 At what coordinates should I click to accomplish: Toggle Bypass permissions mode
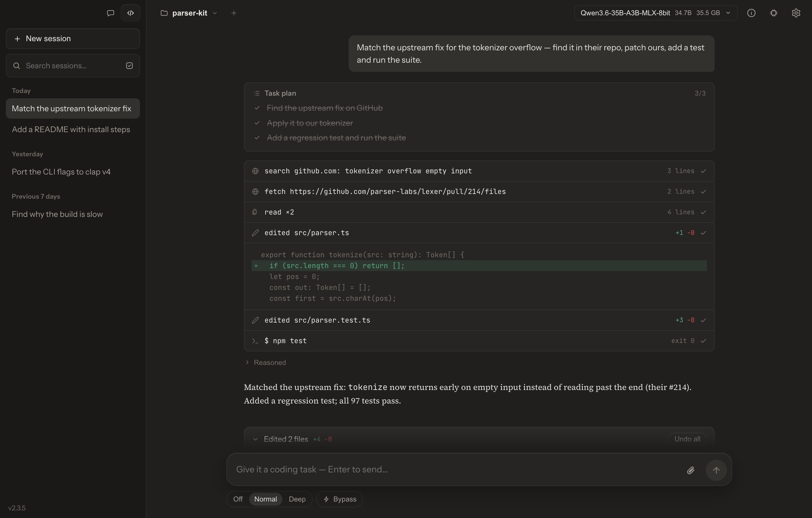pos(340,499)
